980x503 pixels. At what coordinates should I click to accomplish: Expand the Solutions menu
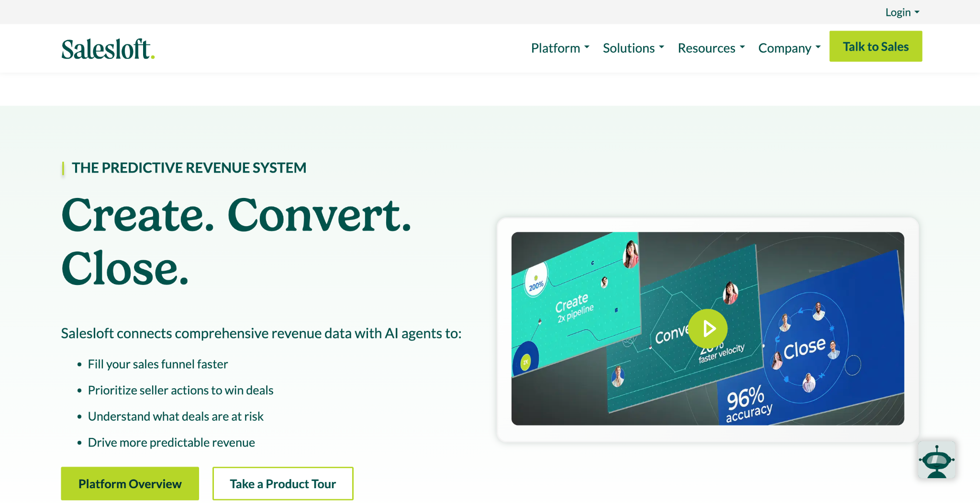(633, 48)
